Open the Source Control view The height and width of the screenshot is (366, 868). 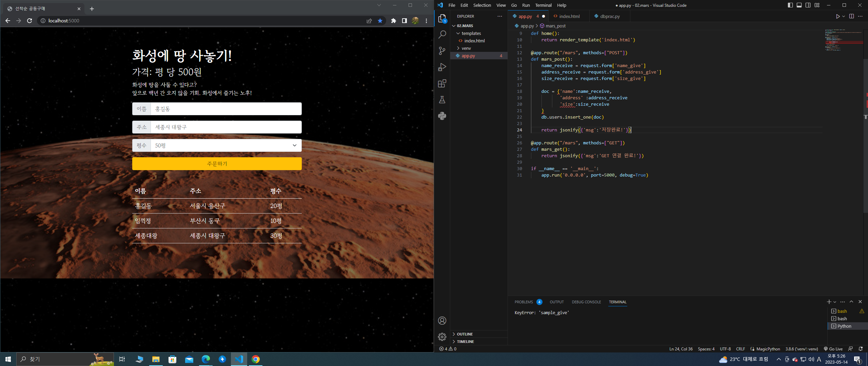tap(442, 51)
